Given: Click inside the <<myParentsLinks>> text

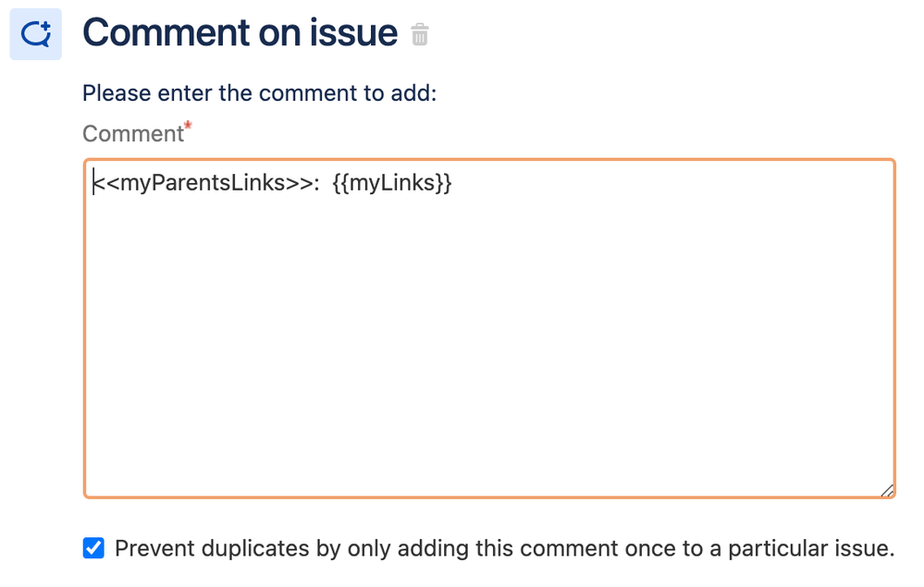Looking at the screenshot, I should 203,183.
